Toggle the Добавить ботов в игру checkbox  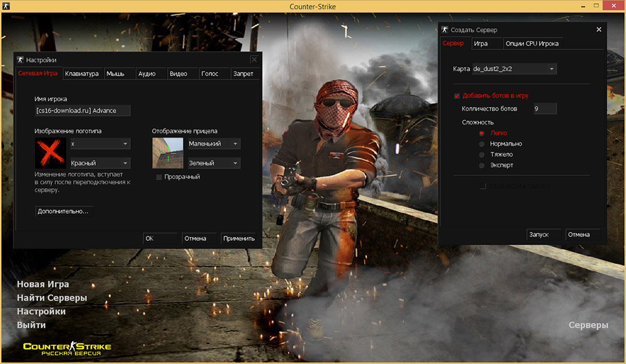point(457,96)
